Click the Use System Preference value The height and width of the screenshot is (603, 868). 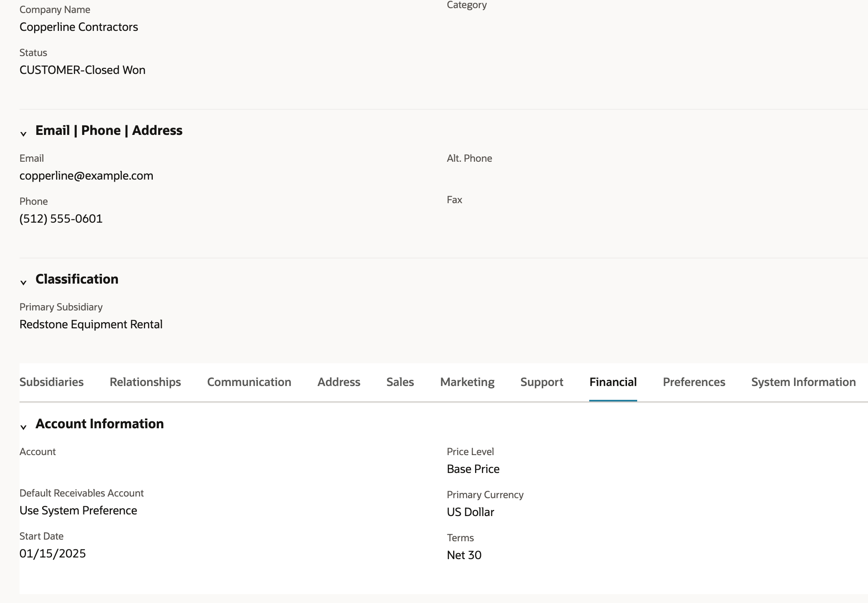78,510
